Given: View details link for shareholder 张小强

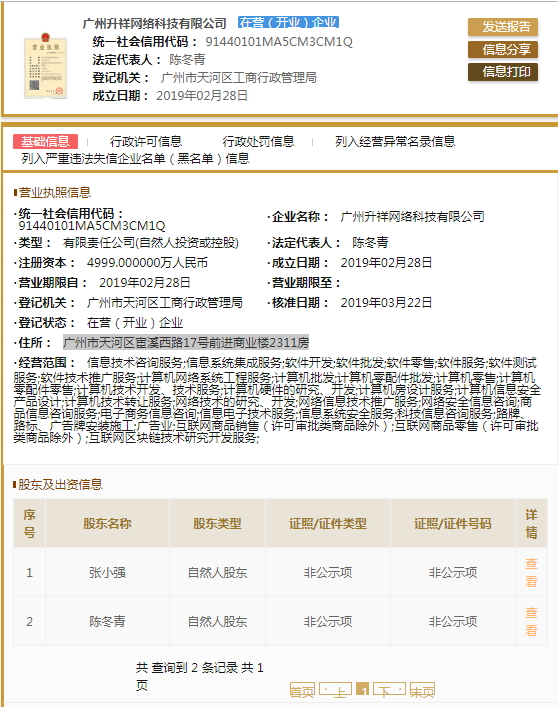Looking at the screenshot, I should [531, 573].
